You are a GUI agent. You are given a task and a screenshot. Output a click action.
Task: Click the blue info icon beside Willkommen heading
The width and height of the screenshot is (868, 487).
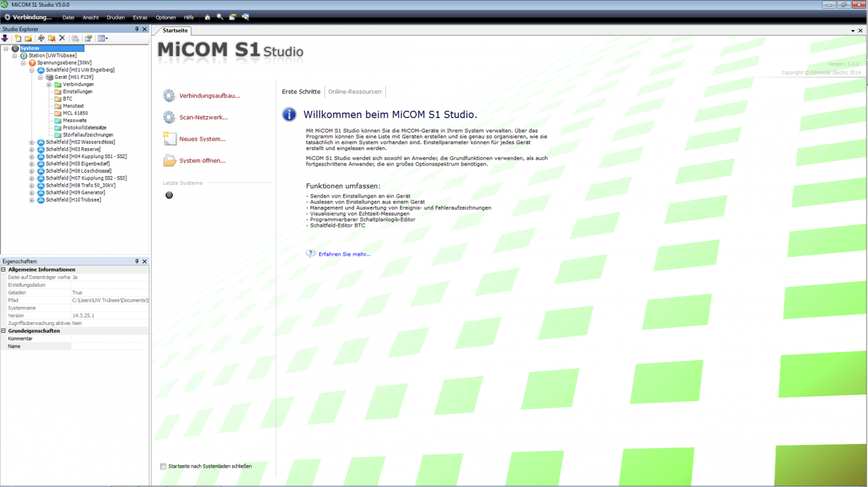(289, 115)
